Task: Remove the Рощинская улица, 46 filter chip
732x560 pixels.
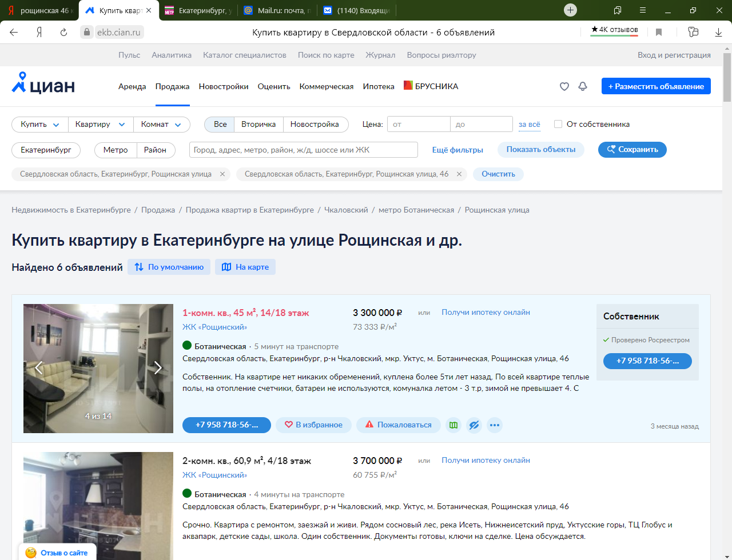Action: (459, 174)
